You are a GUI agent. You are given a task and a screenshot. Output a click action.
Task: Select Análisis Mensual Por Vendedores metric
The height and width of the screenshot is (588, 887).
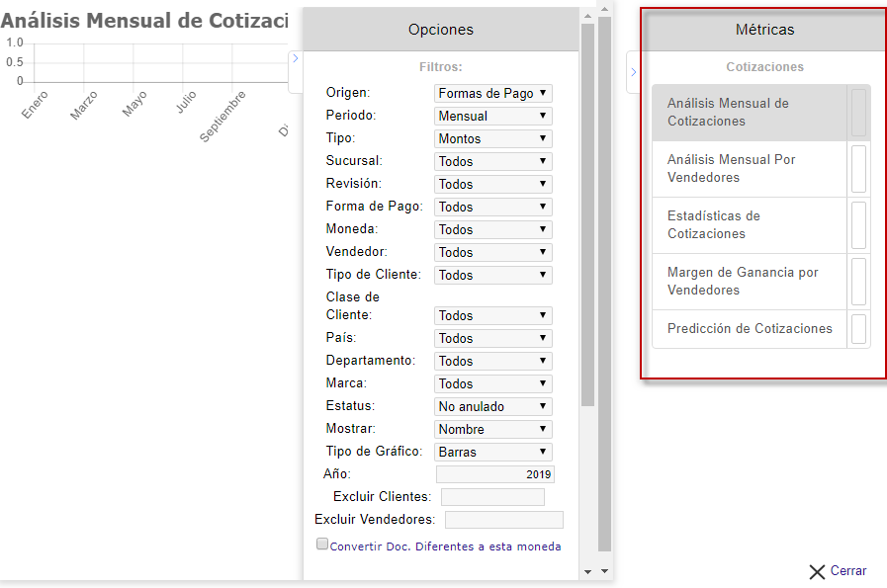tap(748, 169)
